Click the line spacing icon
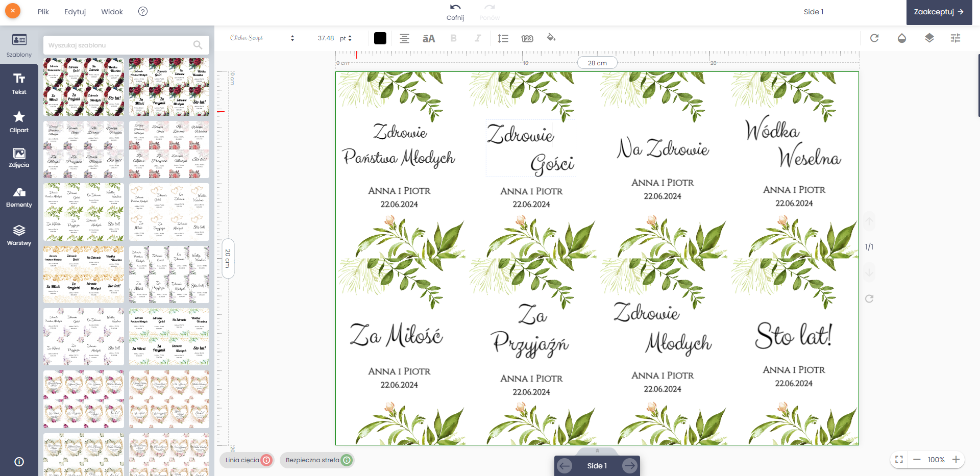This screenshot has width=980, height=476. [503, 38]
